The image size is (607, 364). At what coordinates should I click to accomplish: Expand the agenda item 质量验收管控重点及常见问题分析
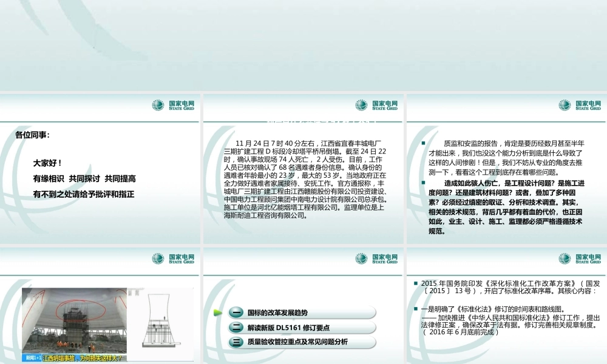297,340
